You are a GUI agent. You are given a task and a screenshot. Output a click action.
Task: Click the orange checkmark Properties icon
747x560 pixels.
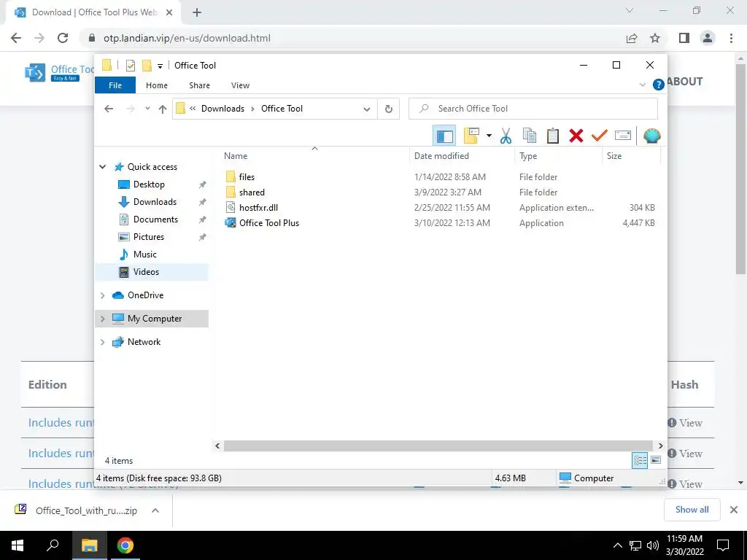(600, 136)
